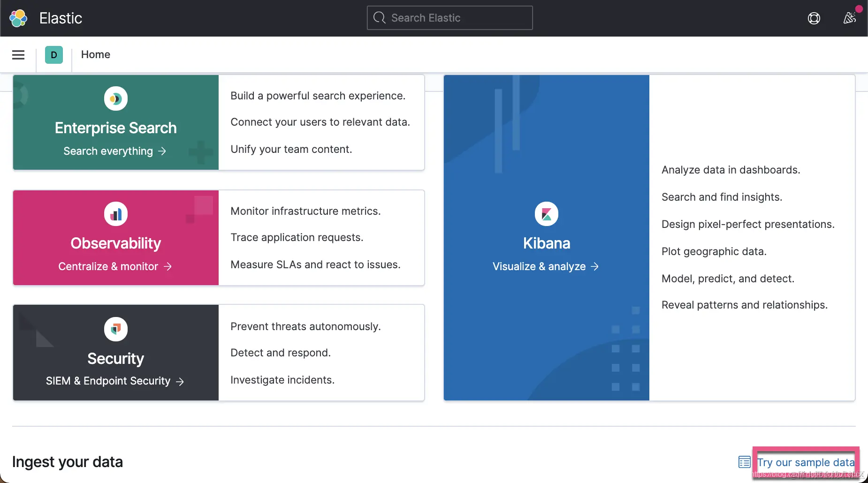868x483 pixels.
Task: Click arrow next to Centralize & monitor
Action: (168, 266)
